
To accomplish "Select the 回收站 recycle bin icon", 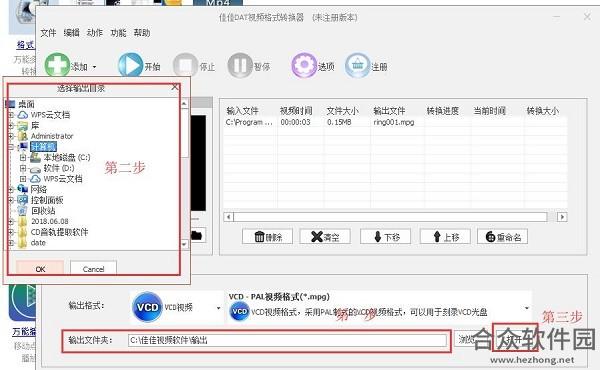I will click(x=23, y=211).
